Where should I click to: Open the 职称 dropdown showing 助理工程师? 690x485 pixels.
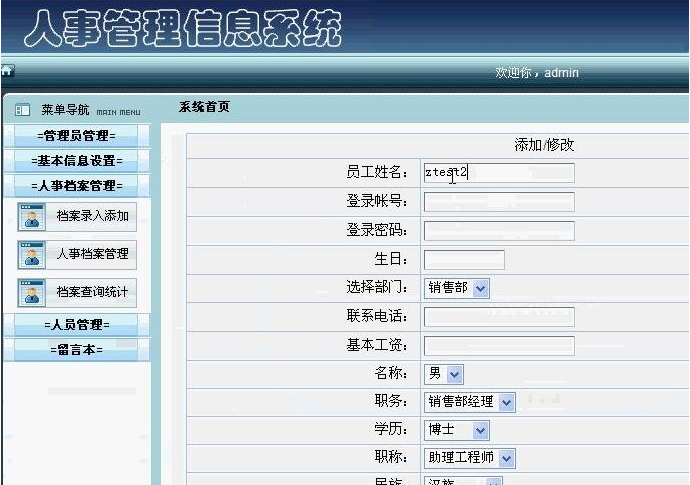tap(470, 458)
